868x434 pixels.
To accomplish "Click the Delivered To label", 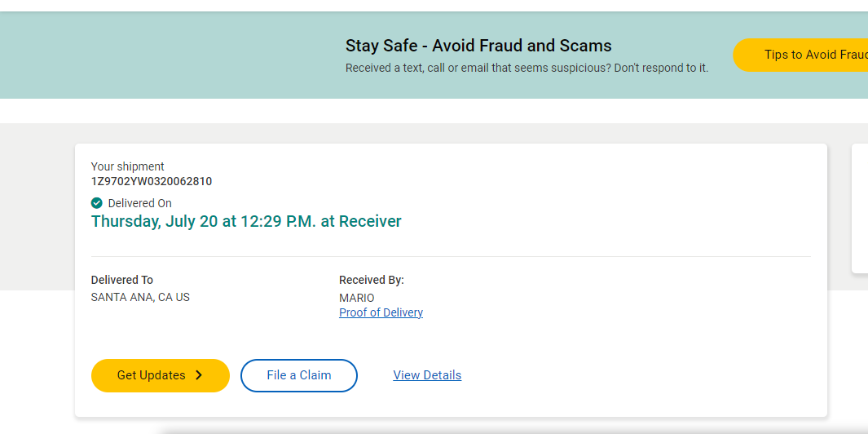I will 122,280.
